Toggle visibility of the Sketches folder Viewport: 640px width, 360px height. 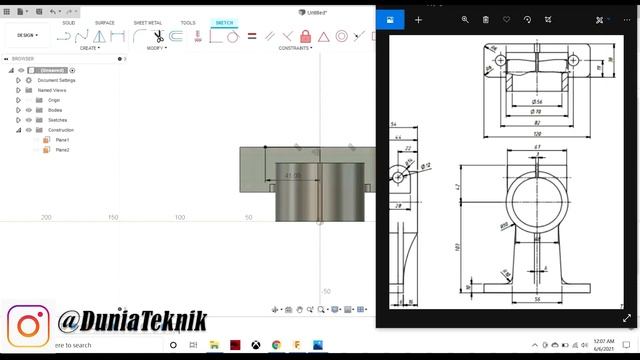(29, 120)
